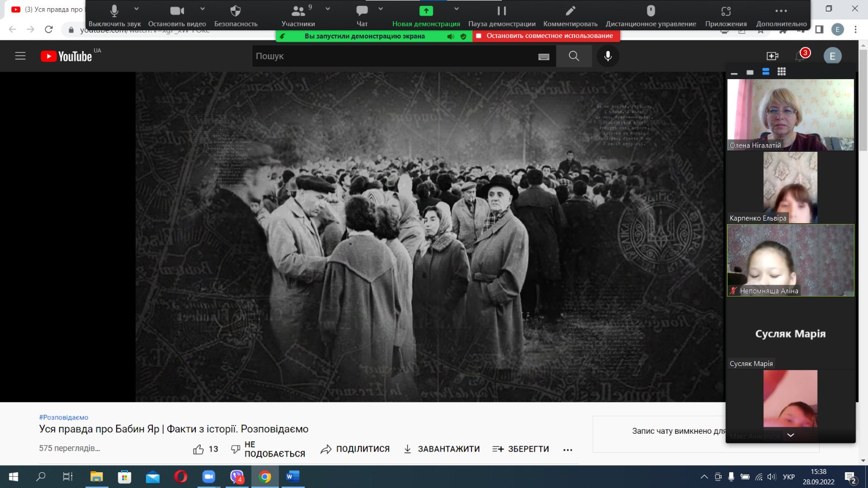The width and height of the screenshot is (868, 488).
Task: Switch Zoom panel to grid gallery view
Action: coord(781,72)
